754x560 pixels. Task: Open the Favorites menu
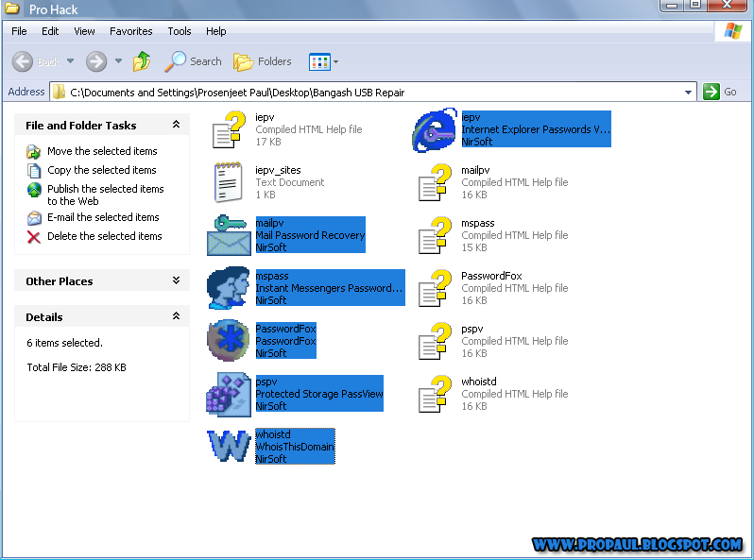click(130, 31)
